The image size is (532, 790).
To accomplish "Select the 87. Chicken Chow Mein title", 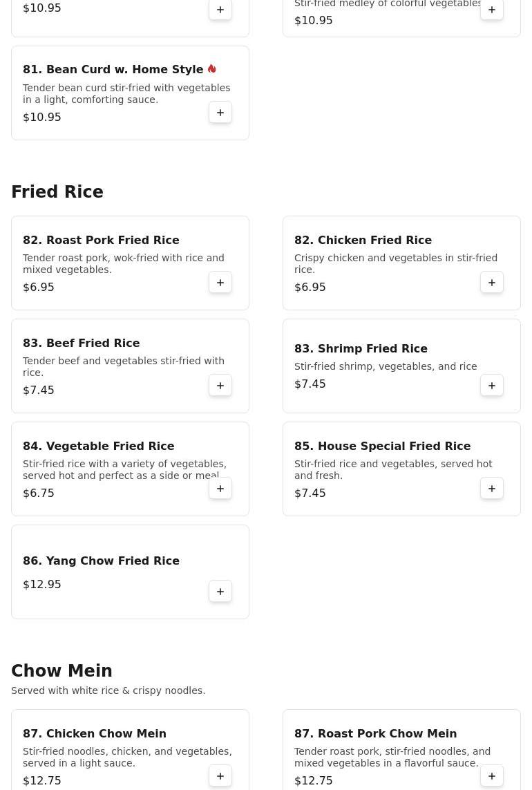I will tap(95, 734).
